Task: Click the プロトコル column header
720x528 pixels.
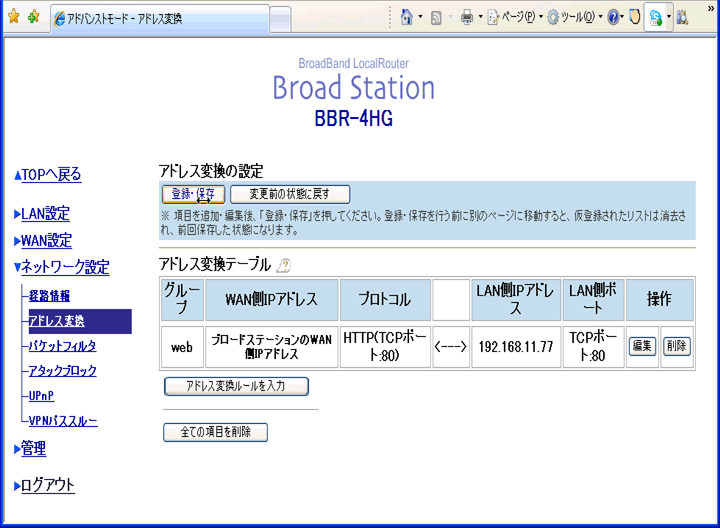Action: tap(385, 299)
